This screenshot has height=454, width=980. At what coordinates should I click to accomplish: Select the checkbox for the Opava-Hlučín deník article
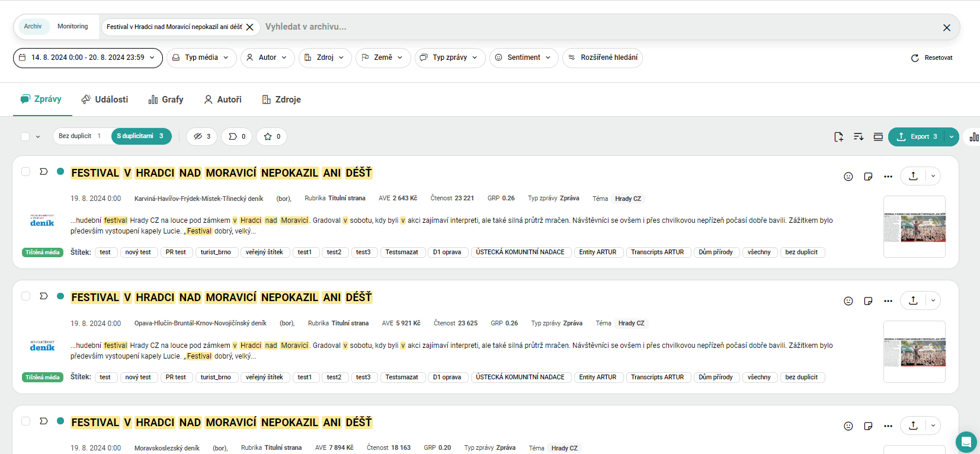click(x=26, y=296)
